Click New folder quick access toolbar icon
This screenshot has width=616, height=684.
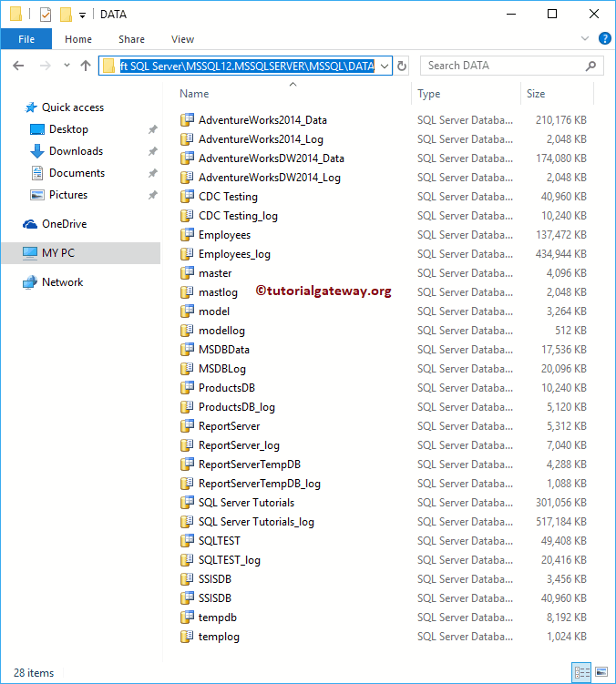66,15
